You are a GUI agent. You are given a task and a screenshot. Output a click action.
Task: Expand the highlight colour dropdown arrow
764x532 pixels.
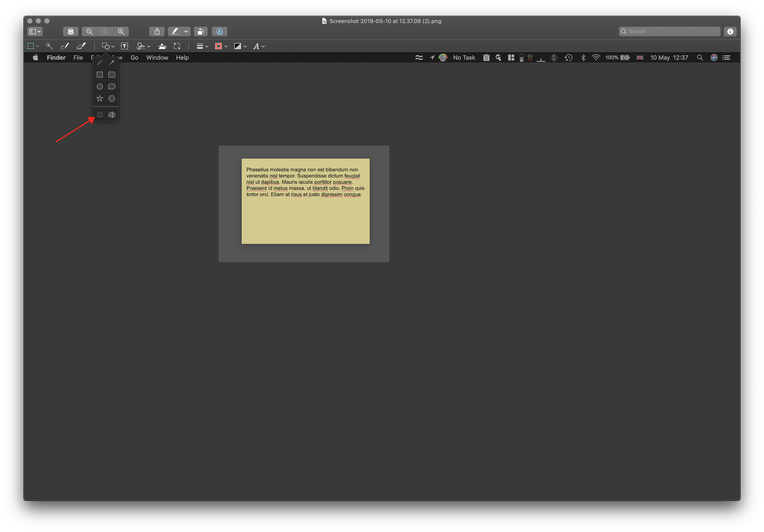point(186,32)
